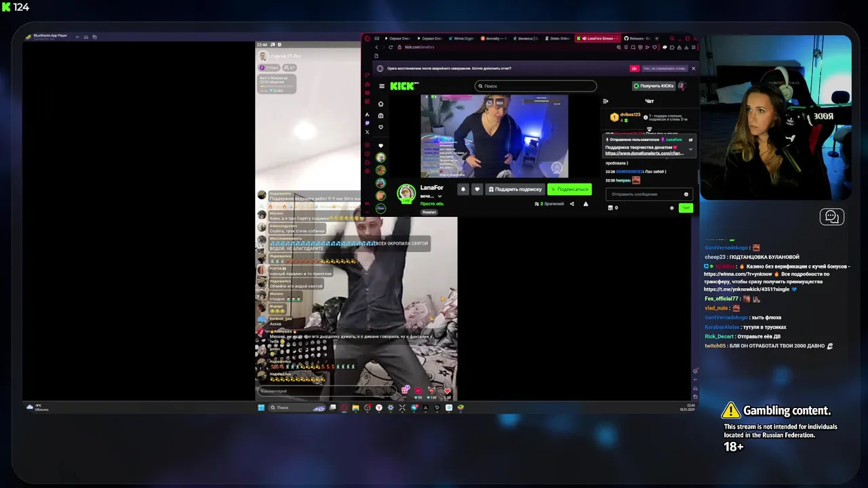The width and height of the screenshot is (868, 488).
Task: Click dvibes123 in the chat leaderboard
Action: pyautogui.click(x=630, y=115)
